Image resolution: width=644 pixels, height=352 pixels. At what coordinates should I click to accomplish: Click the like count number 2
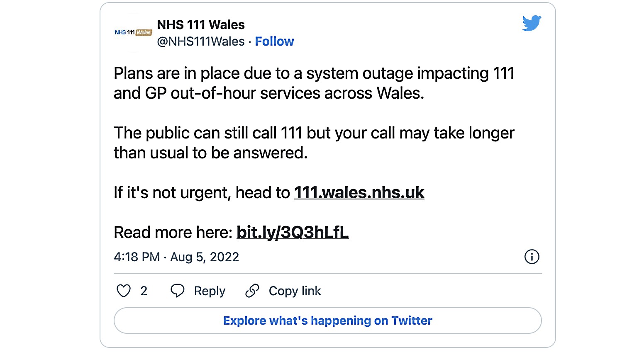[x=144, y=291]
